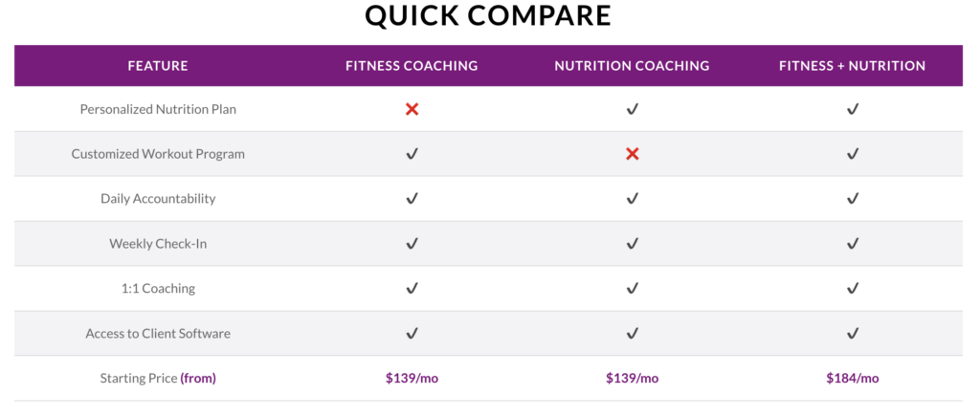Click the red X for Fitness Coaching nutrition plan
Viewport: 980px width, 417px height.
click(x=412, y=109)
